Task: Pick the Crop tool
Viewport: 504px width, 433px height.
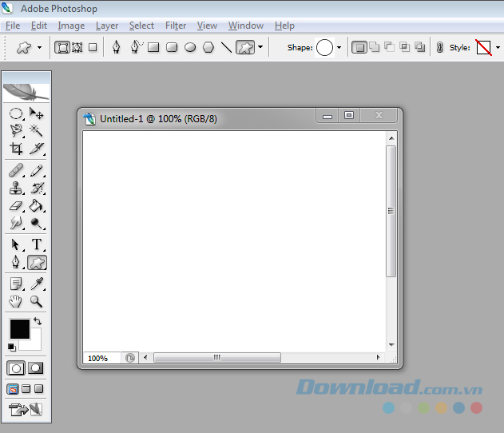Action: click(x=16, y=149)
